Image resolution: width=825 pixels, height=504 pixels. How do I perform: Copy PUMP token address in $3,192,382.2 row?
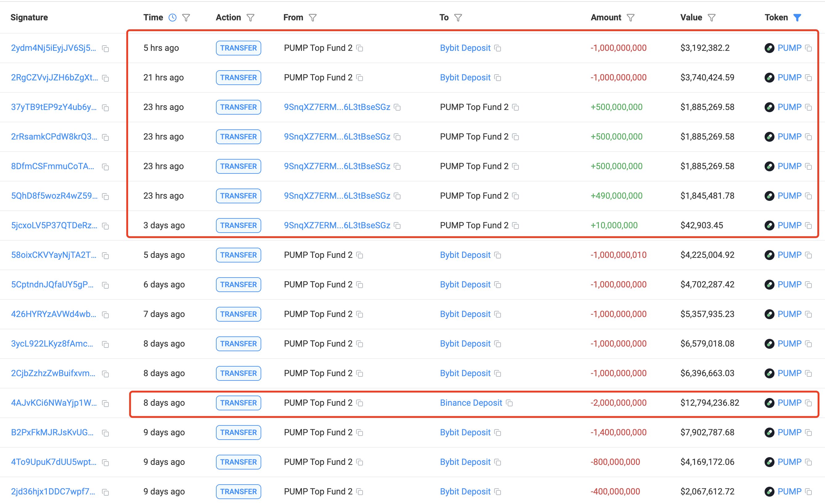(809, 48)
